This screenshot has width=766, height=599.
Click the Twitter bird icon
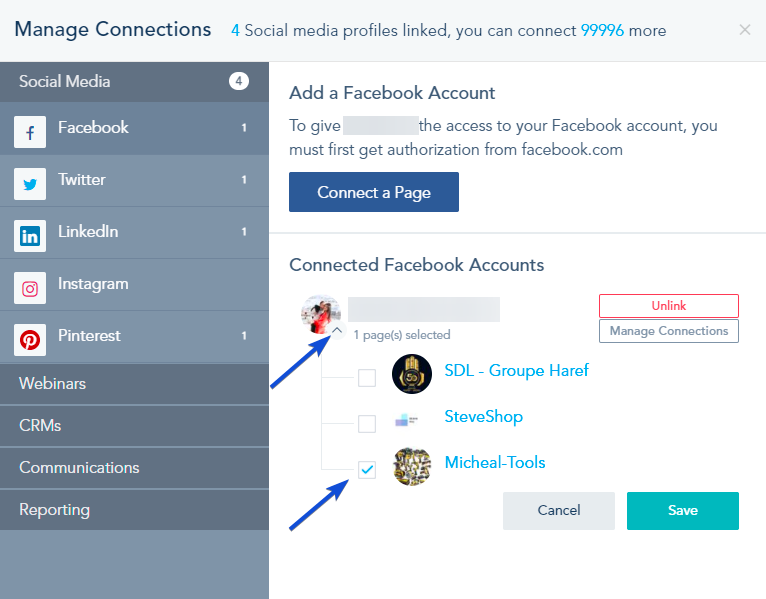point(30,184)
